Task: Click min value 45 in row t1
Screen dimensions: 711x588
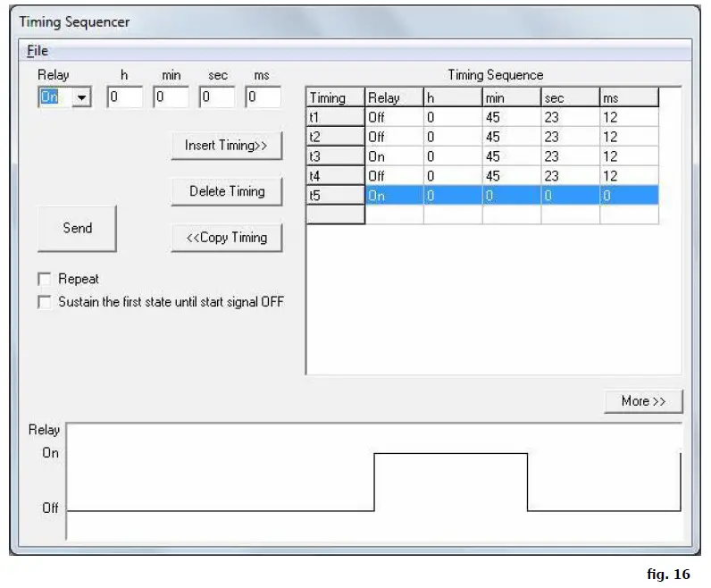Action: click(512, 117)
